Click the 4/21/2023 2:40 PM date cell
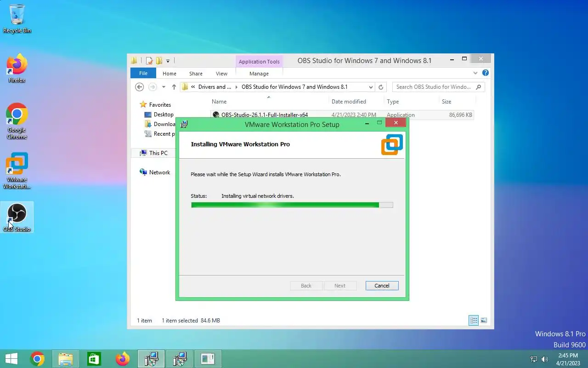588x368 pixels. pos(354,115)
